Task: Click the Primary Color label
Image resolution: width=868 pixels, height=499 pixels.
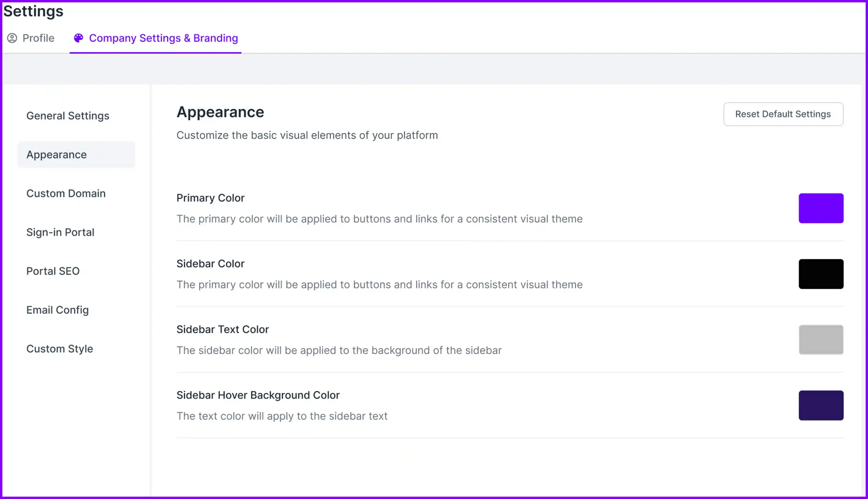Action: pos(210,198)
